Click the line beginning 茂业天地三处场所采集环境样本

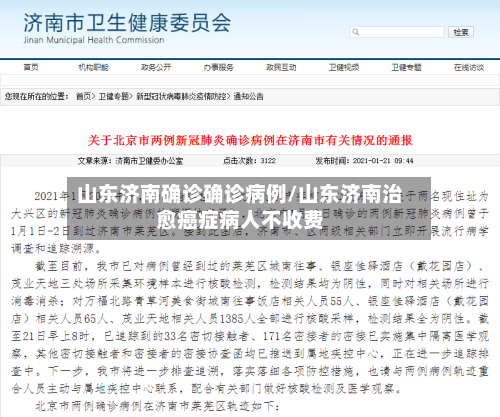pyautogui.click(x=250, y=284)
